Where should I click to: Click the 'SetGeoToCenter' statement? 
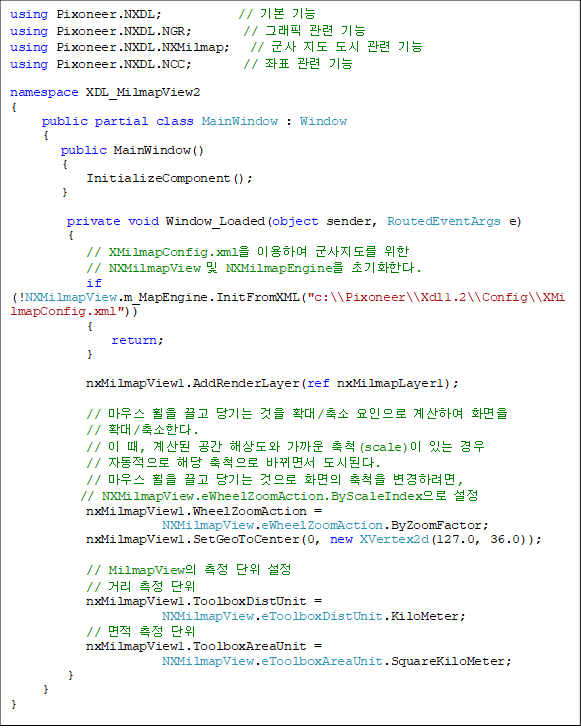tap(314, 540)
